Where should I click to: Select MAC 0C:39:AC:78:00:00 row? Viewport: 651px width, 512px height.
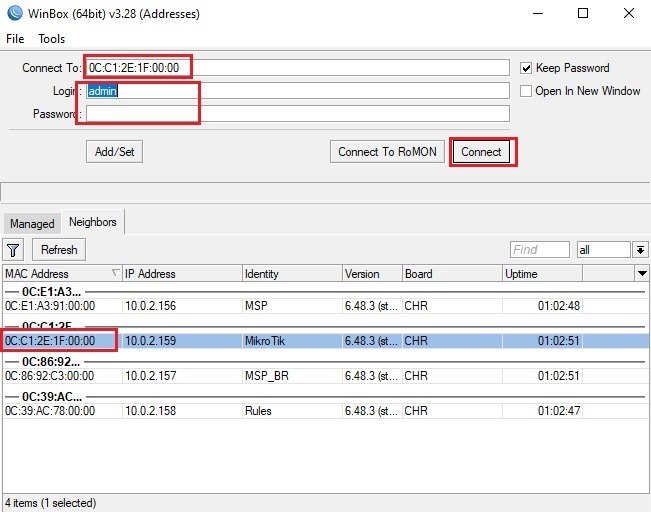326,411
